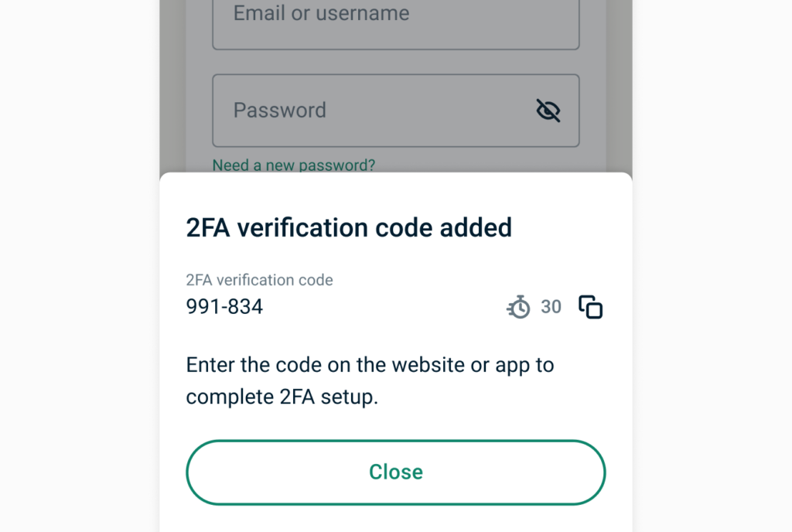Click the 2FA verification code label
Image resolution: width=792 pixels, height=532 pixels.
[259, 280]
